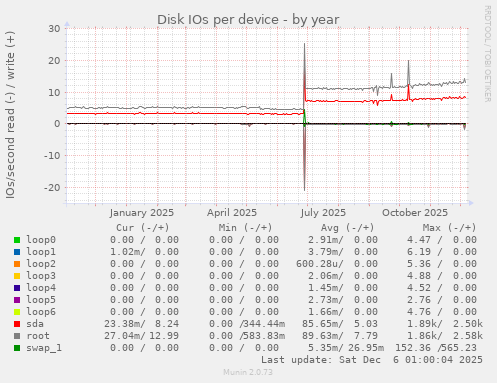The image size is (497, 383).
Task: Click the y-axis value '-20'
Action: point(52,188)
